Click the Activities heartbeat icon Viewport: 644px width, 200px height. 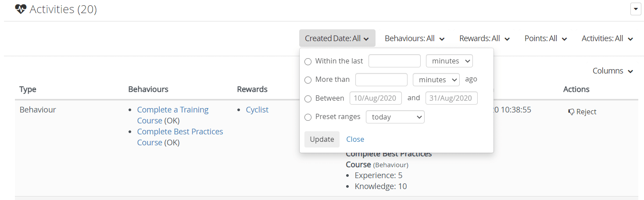coord(21,9)
